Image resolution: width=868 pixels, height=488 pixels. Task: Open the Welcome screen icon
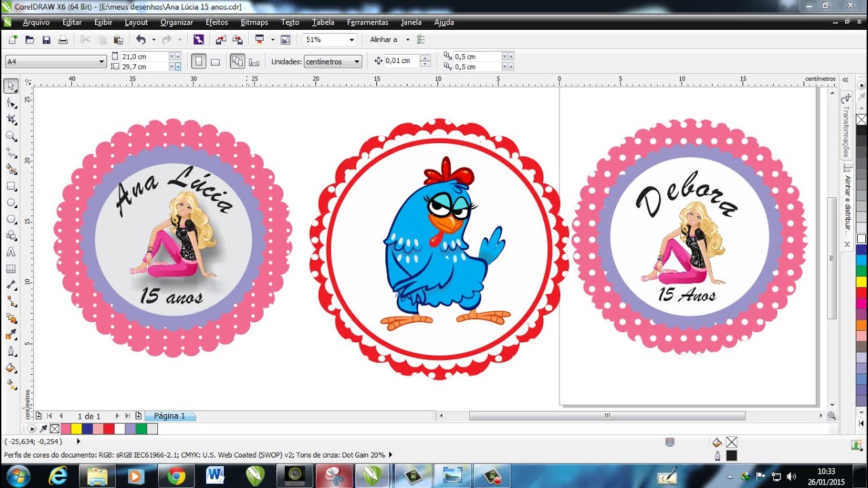tap(285, 40)
